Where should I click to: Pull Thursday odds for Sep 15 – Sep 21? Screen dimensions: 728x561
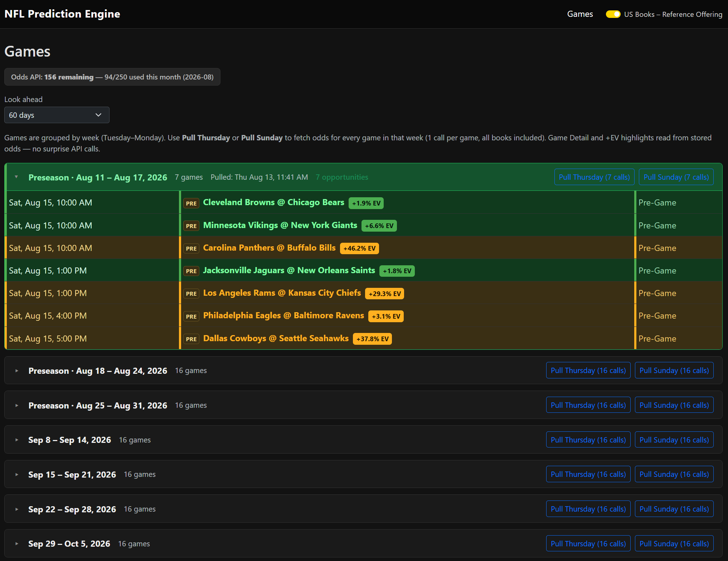[x=588, y=474]
